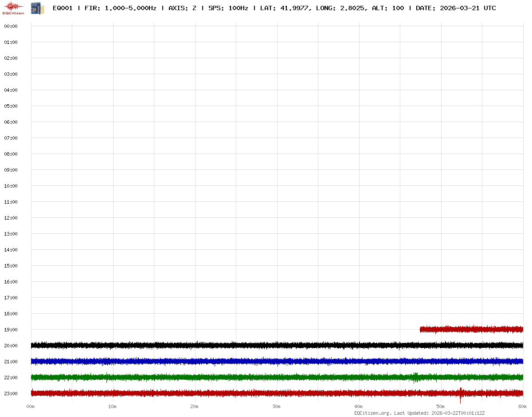This screenshot has width=532, height=417.
Task: Click the DATE: 2026-03-21 UTC header text
Action: click(x=456, y=8)
